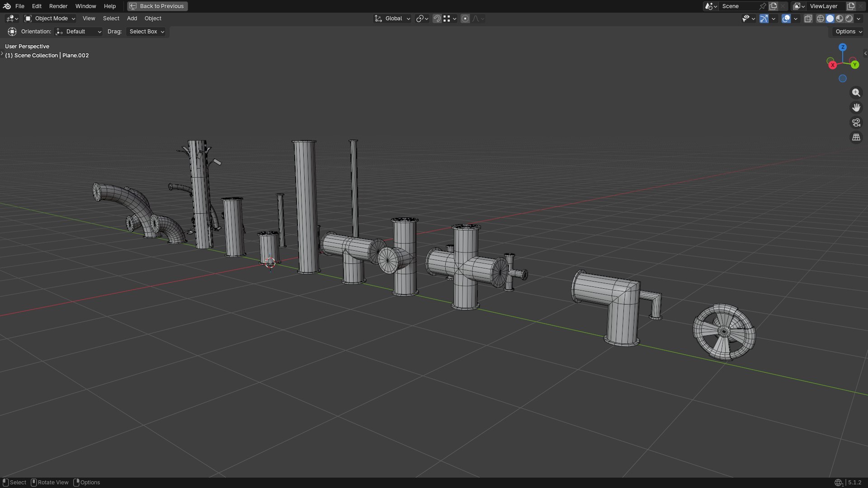The image size is (868, 488).
Task: Open the snapping options dropdown
Action: click(450, 19)
